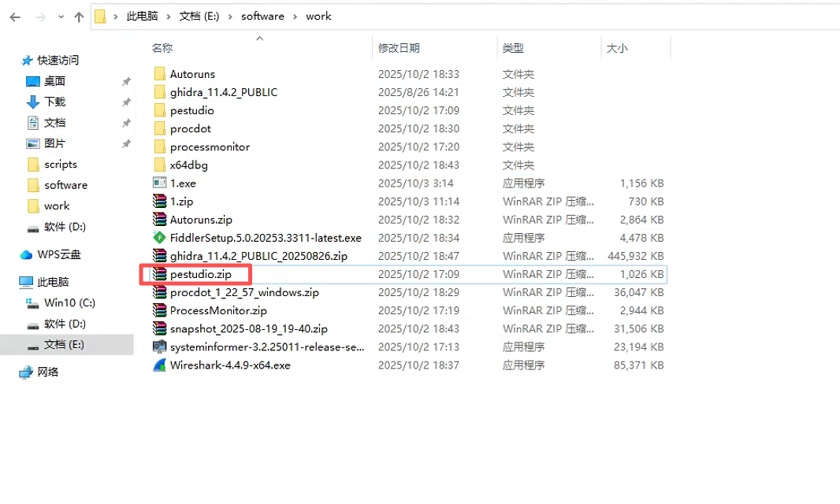
Task: Select 图片 in quick access
Action: [x=54, y=143]
